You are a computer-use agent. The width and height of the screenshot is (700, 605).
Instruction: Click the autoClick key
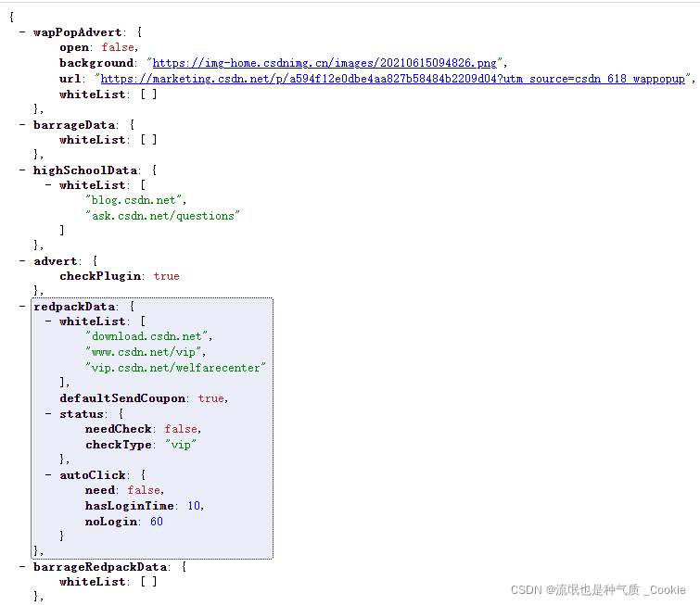coord(92,475)
